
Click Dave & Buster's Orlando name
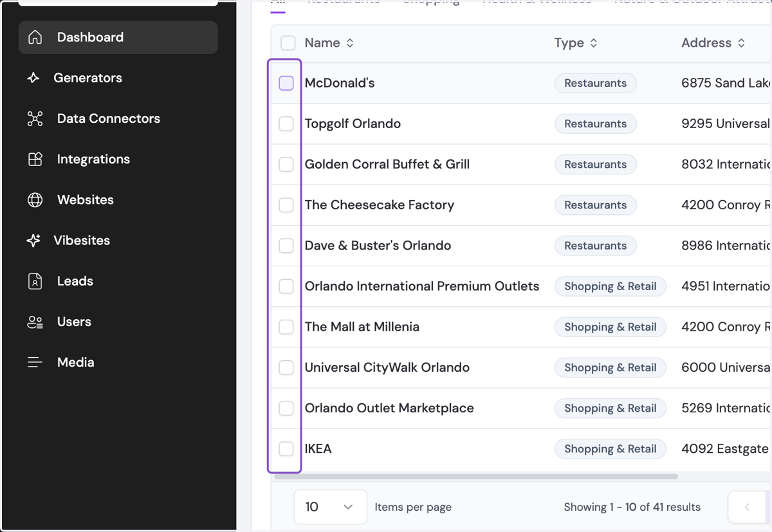(x=378, y=246)
